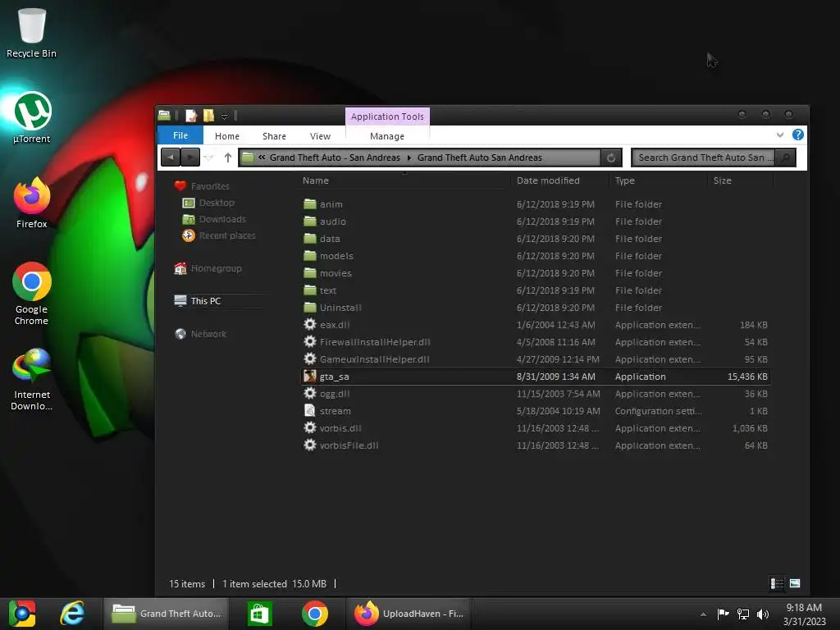
Task: Click the New Folder quick access icon
Action: (208, 115)
